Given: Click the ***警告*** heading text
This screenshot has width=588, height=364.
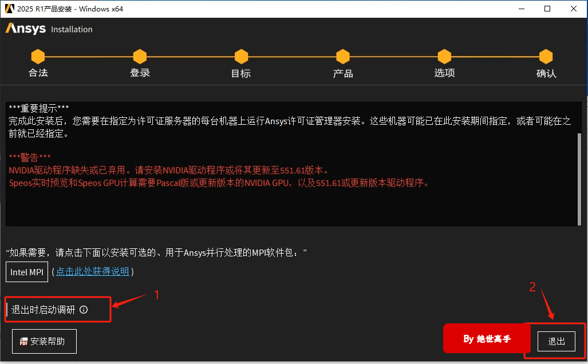Looking at the screenshot, I should pos(30,157).
